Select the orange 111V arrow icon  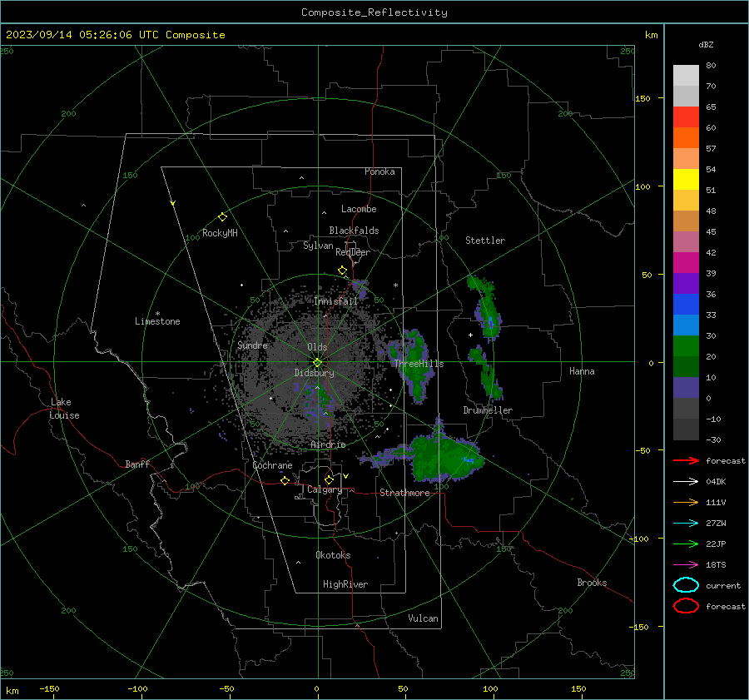(686, 502)
